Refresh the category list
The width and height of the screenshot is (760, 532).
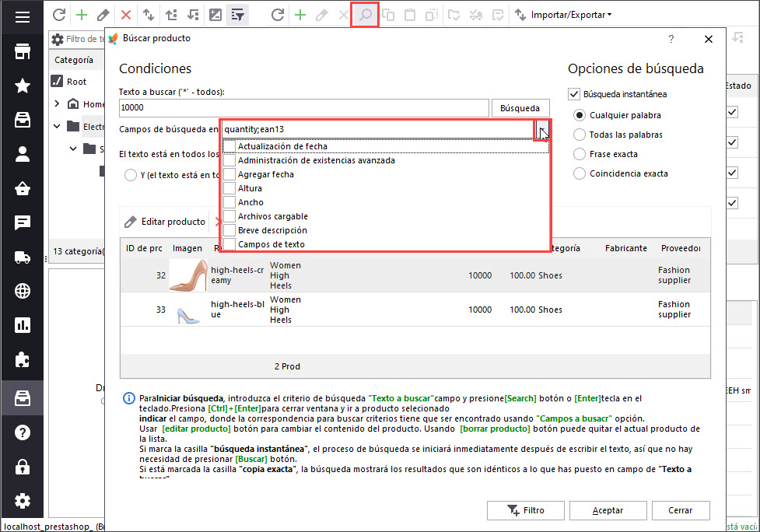[x=59, y=15]
